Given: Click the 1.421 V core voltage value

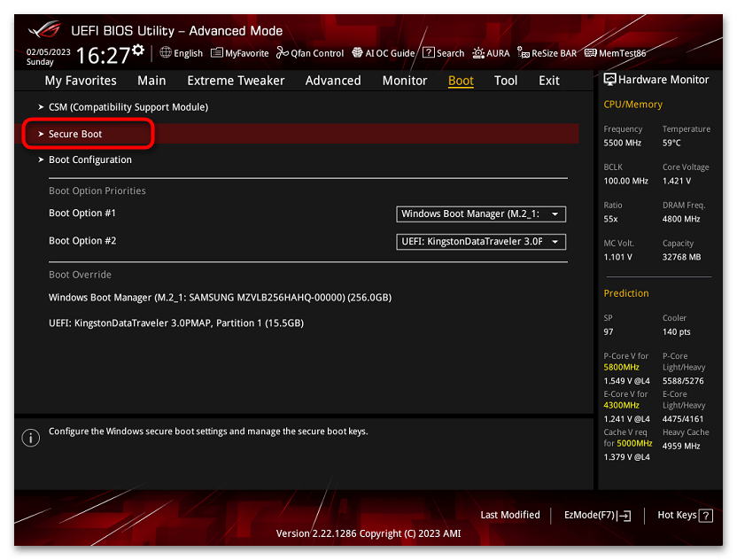Looking at the screenshot, I should pos(677,181).
